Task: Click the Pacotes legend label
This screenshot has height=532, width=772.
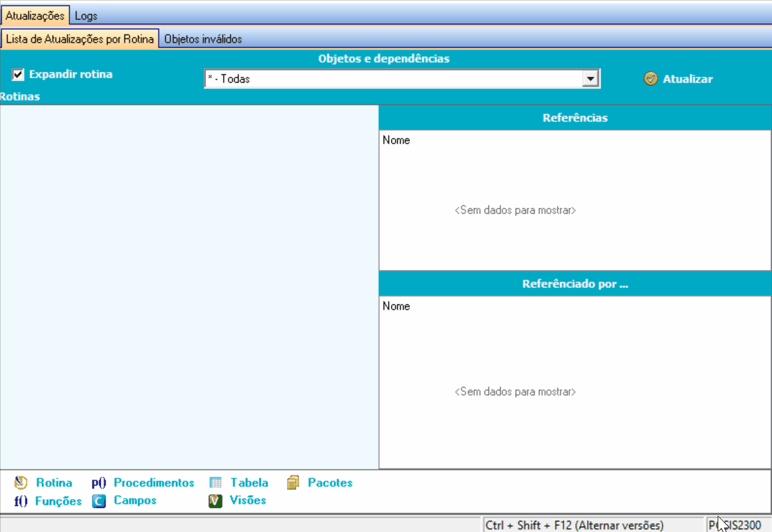Action: click(x=330, y=483)
